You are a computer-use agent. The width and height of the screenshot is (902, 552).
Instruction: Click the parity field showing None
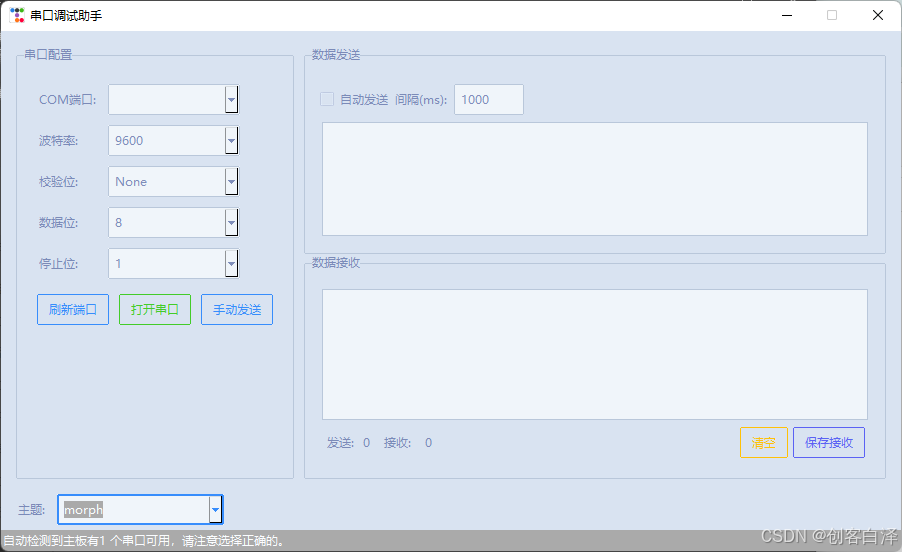[174, 182]
